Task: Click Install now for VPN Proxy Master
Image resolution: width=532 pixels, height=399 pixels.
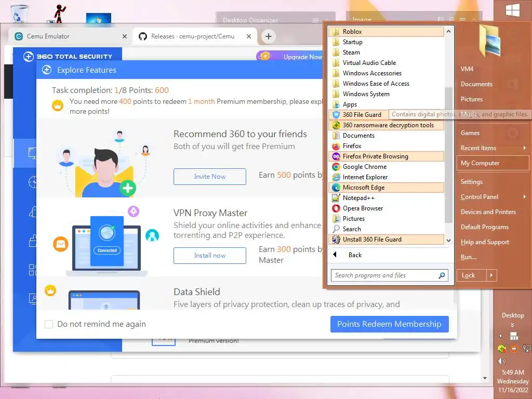Action: pyautogui.click(x=210, y=256)
